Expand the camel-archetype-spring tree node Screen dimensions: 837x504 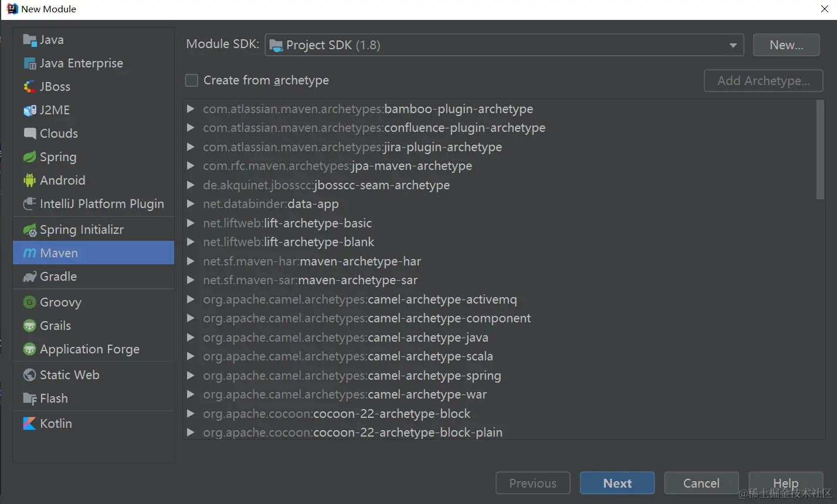tap(191, 376)
